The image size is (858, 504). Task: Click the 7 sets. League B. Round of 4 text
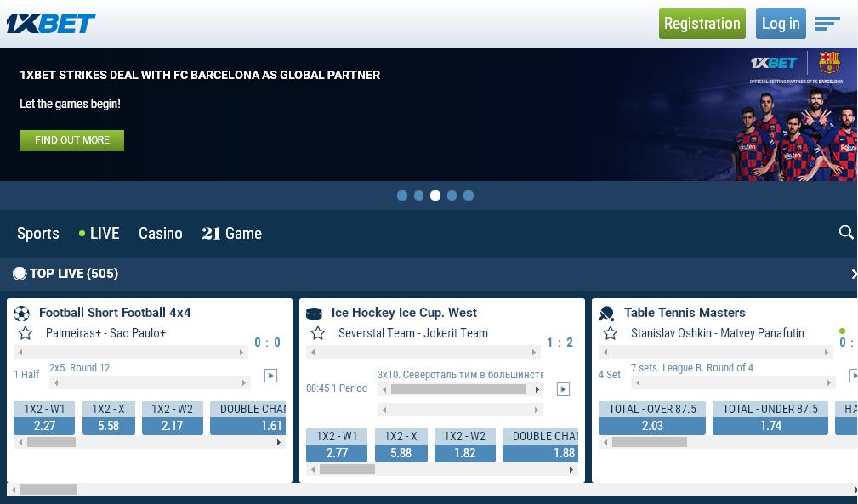pos(692,368)
